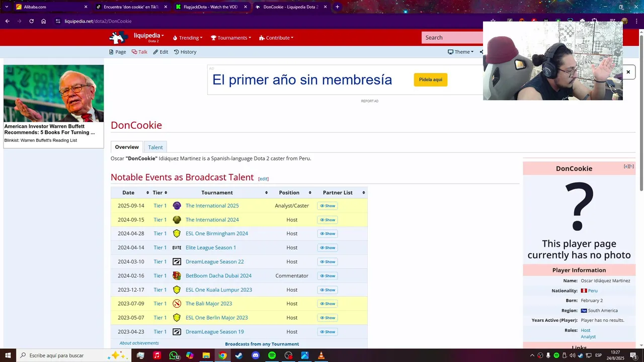Click the DreamLeague Season 22 logo icon
Viewport: 644px width, 362px height.
click(x=177, y=261)
